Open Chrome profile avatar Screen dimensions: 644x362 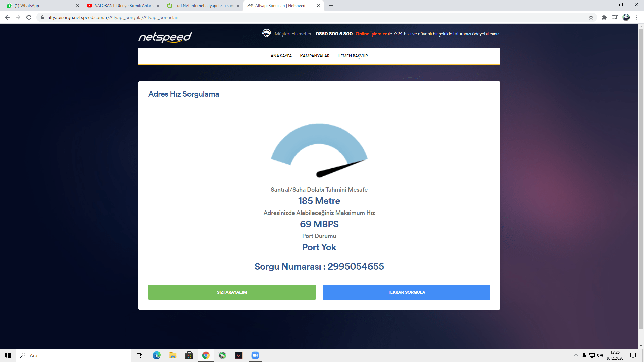tap(626, 17)
